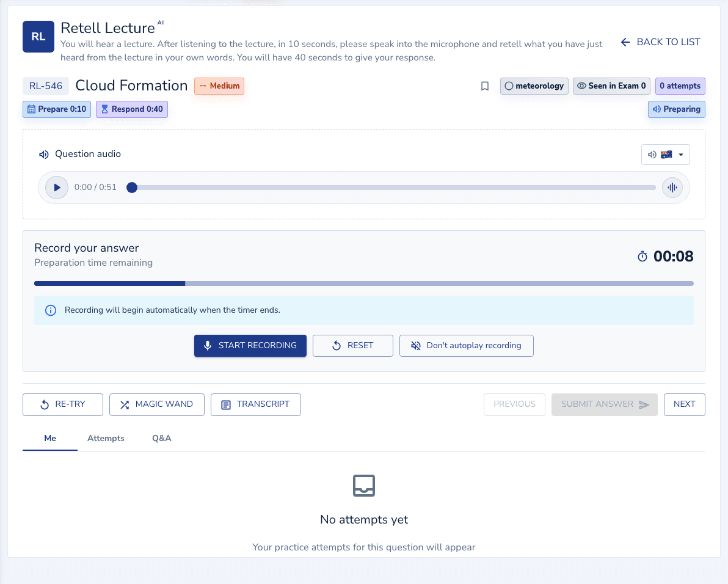Go back via BACK TO LIST
Viewport: 728px width, 584px height.
[x=660, y=42]
